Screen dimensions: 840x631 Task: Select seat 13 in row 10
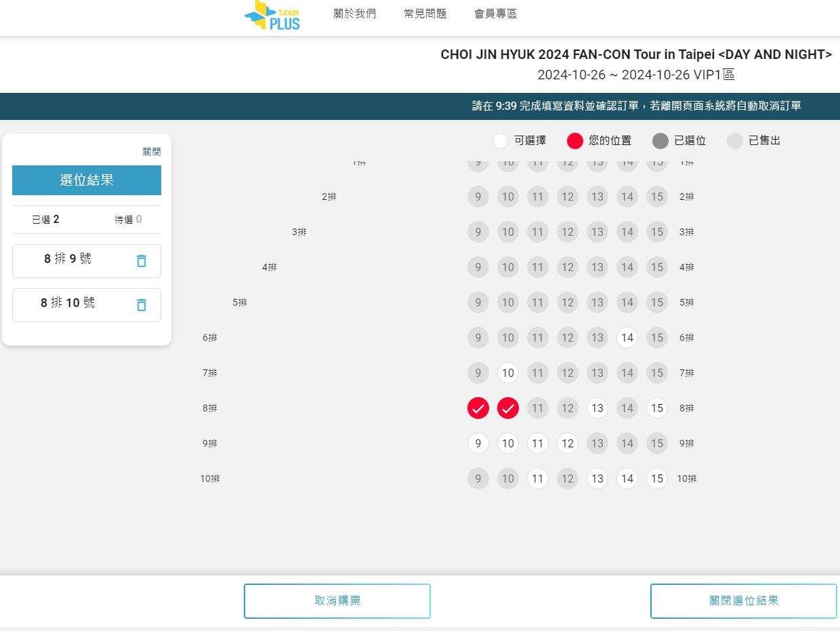[597, 479]
